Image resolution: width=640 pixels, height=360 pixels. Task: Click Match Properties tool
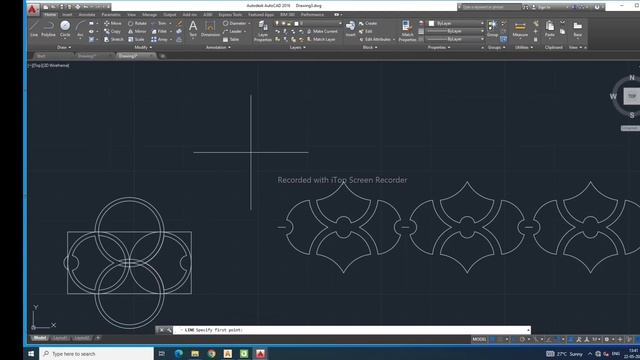pos(407,31)
